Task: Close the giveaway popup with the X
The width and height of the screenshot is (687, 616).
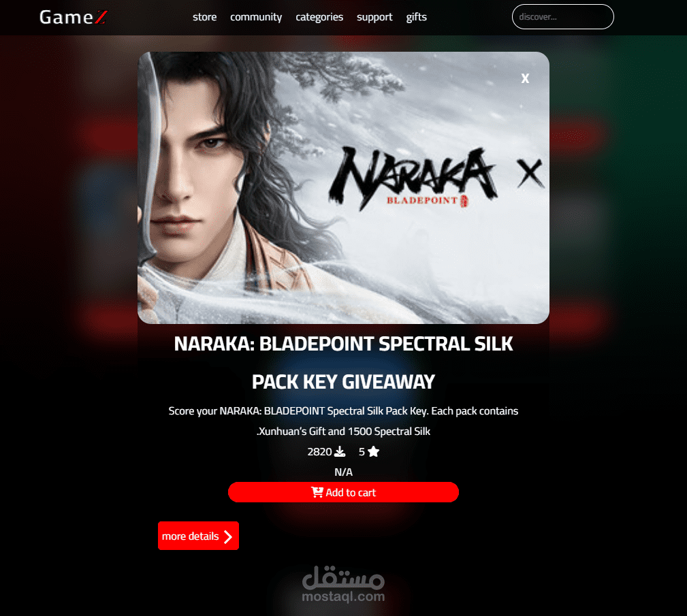Action: 525,78
